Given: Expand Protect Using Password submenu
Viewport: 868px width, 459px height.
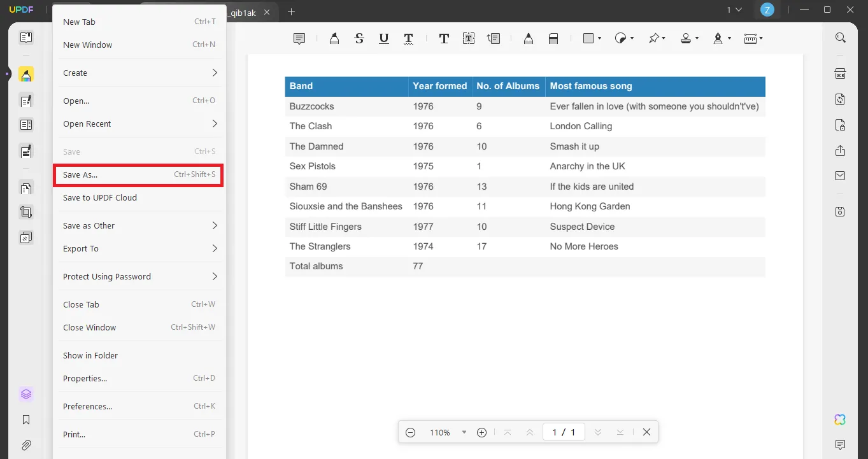Looking at the screenshot, I should [x=140, y=277].
